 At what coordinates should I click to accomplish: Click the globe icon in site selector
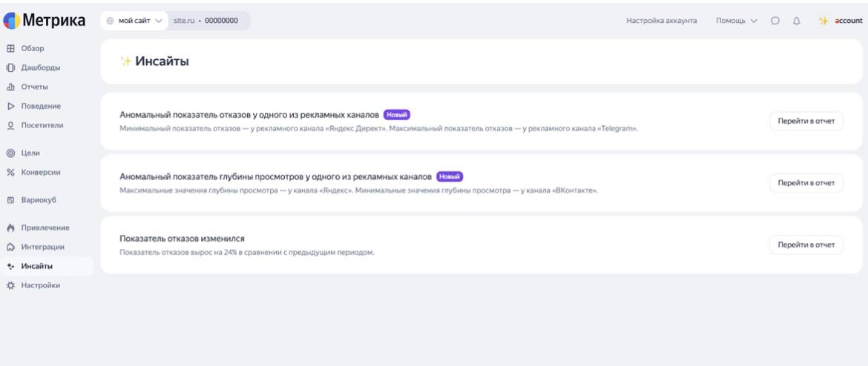click(x=110, y=21)
